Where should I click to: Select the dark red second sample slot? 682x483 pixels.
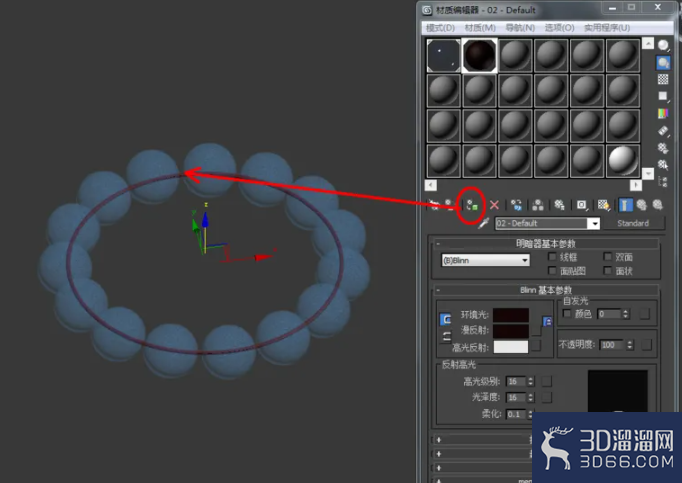[479, 55]
